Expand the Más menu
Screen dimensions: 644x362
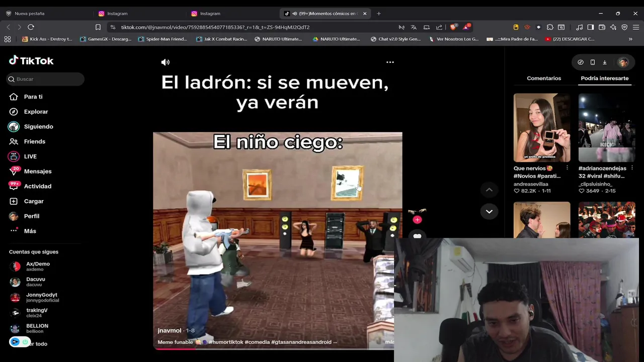[x=23, y=231]
